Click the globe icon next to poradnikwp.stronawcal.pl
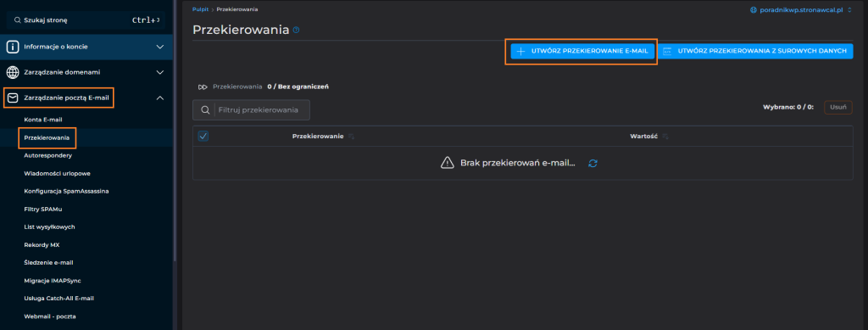 753,10
